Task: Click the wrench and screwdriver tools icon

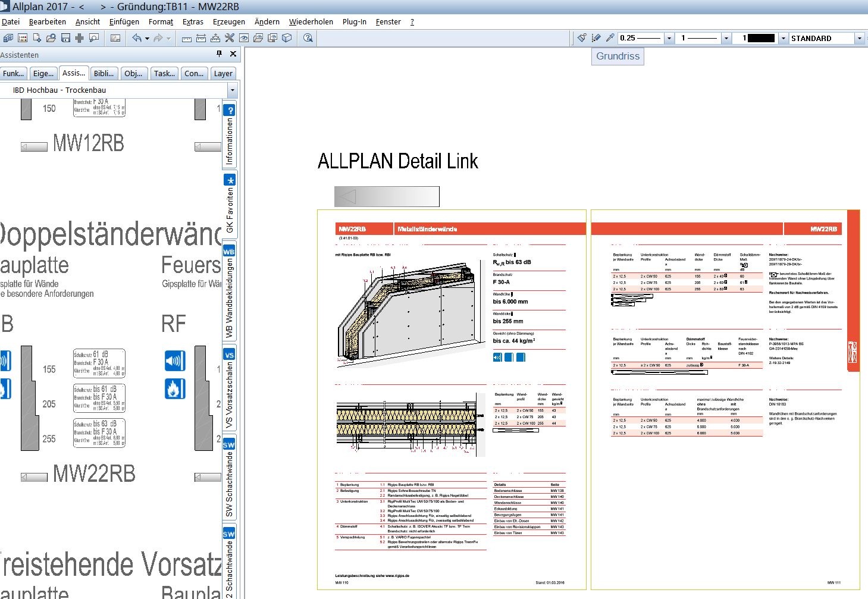Action: [x=230, y=38]
